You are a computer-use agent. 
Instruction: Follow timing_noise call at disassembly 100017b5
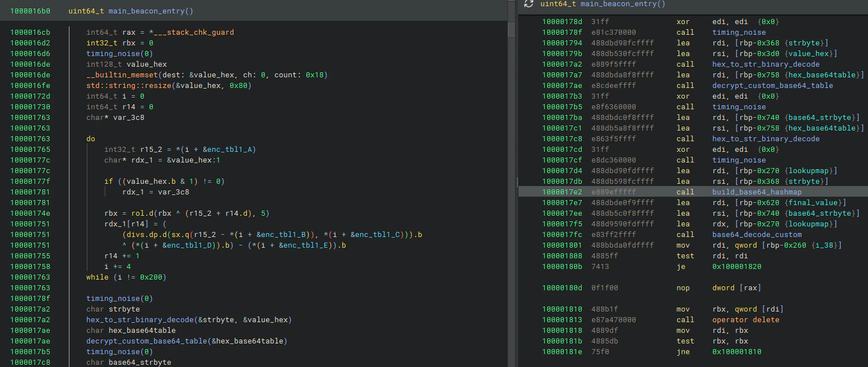coord(739,107)
